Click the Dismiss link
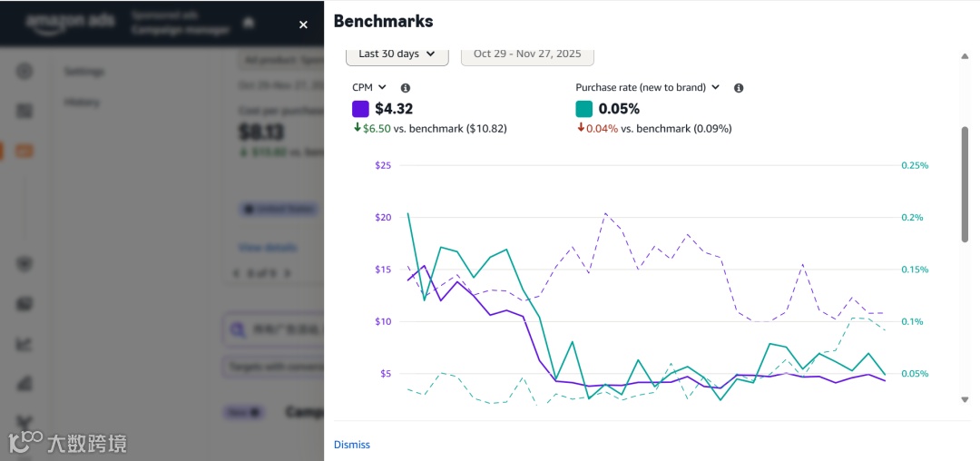The image size is (980, 461). pyautogui.click(x=352, y=445)
